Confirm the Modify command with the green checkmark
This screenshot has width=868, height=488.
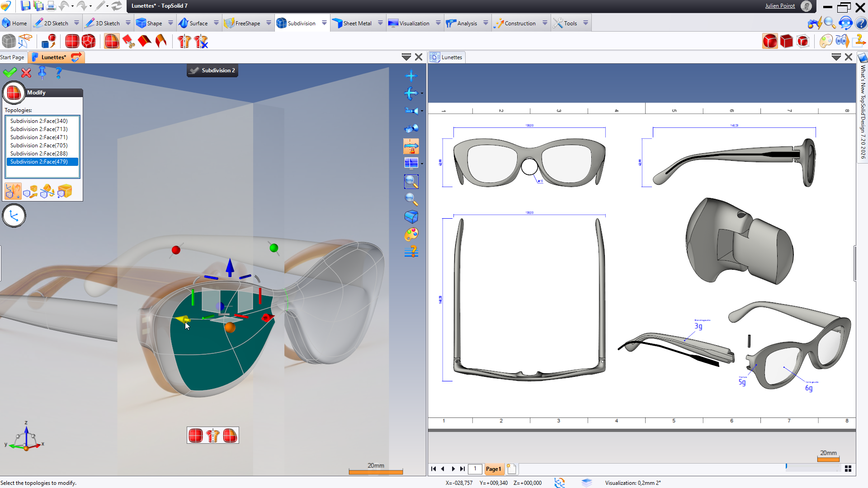pyautogui.click(x=9, y=72)
